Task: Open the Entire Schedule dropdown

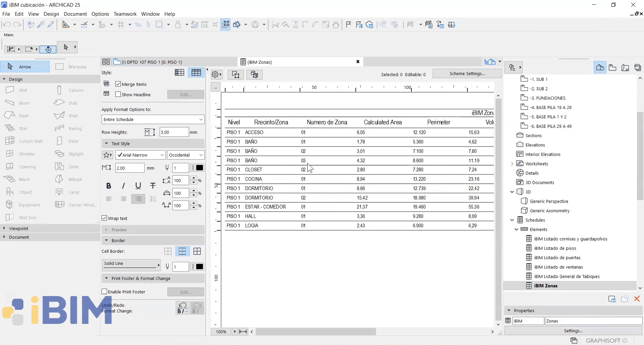Action: coord(153,119)
